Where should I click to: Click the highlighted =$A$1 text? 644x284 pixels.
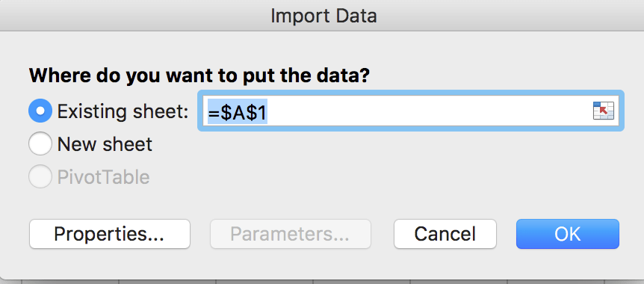(x=238, y=111)
